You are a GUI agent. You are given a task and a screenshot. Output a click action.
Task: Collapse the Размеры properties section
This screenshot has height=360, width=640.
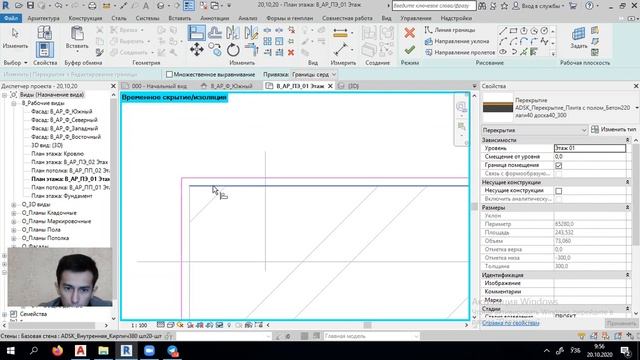(x=627, y=208)
